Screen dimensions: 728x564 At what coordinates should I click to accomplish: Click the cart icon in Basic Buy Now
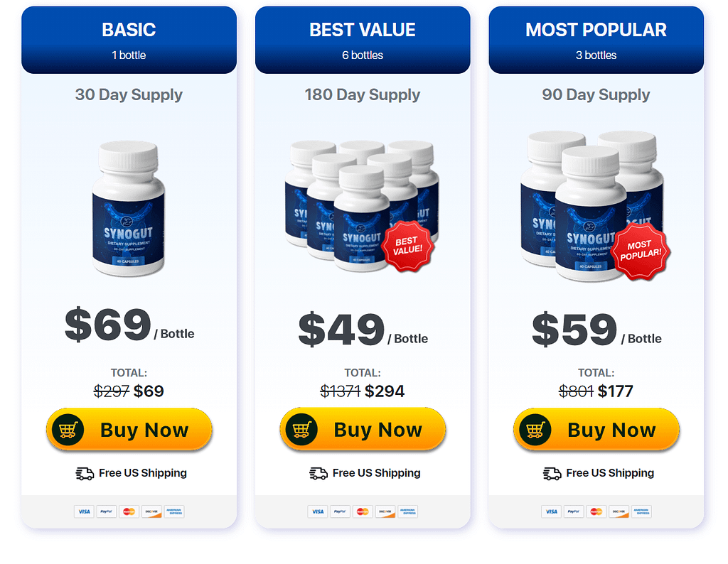(68, 430)
